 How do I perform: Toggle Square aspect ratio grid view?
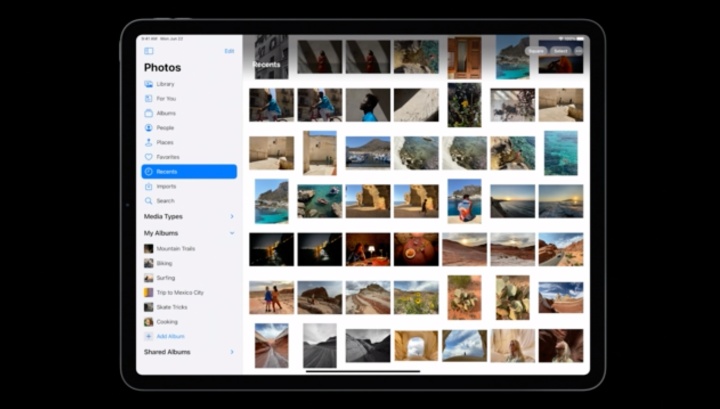click(536, 50)
